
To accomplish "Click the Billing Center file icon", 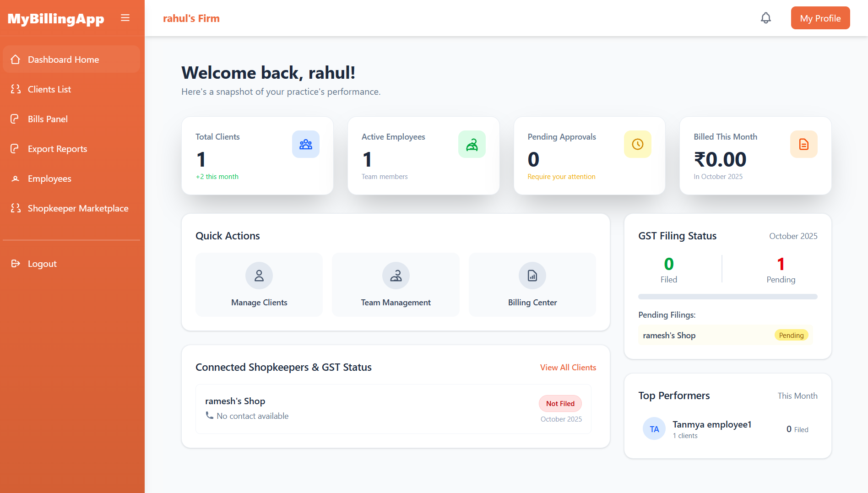I will pyautogui.click(x=532, y=276).
